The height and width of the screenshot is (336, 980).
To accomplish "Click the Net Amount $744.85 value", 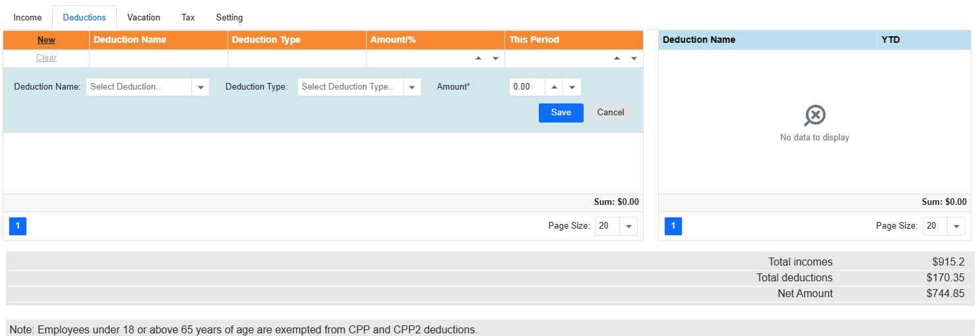I will (945, 294).
